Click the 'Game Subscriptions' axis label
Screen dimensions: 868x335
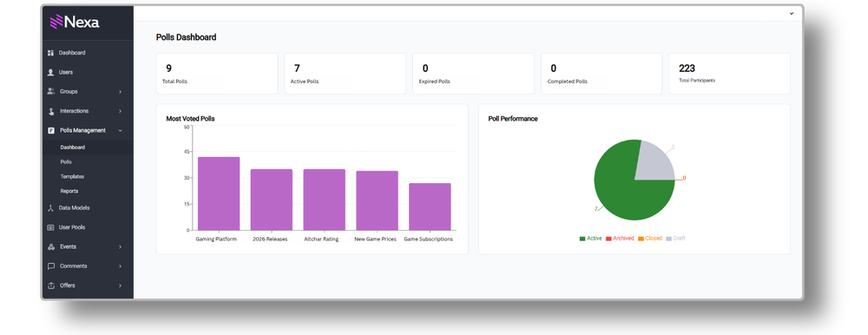pos(429,240)
